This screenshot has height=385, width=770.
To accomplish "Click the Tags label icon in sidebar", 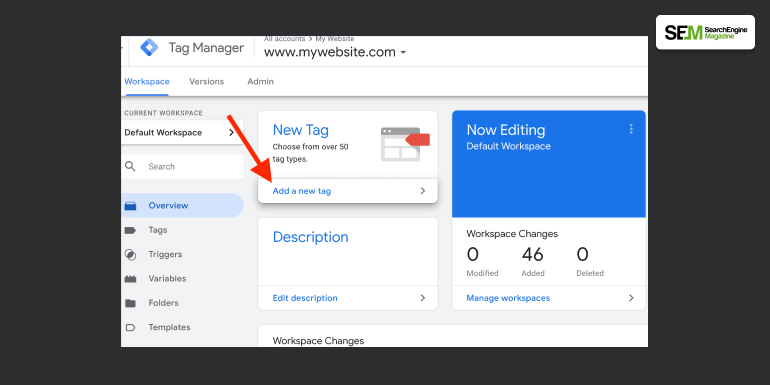I will coord(130,230).
